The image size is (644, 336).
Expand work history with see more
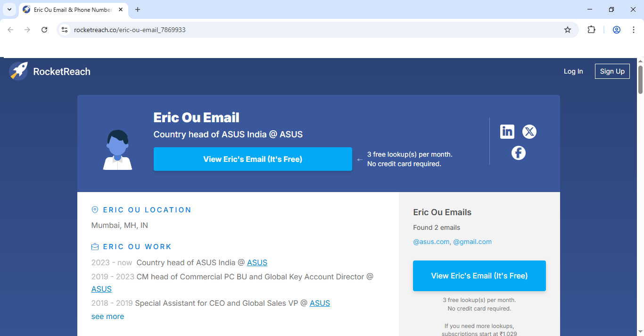[x=107, y=316]
